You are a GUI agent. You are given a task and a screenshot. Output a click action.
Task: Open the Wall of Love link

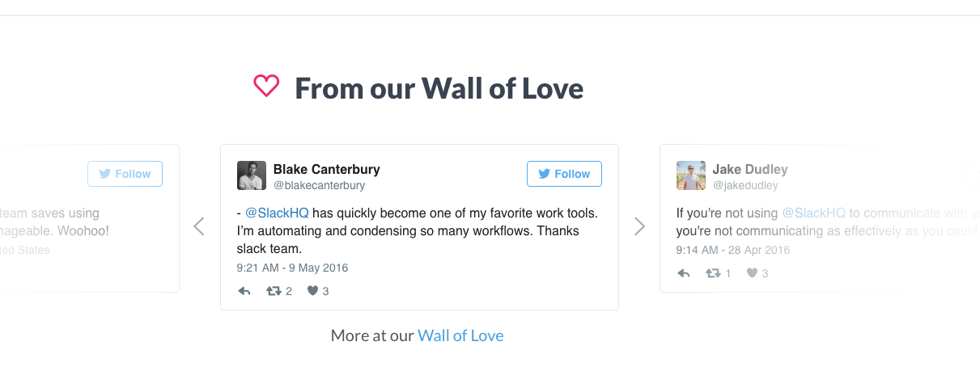coord(460,335)
